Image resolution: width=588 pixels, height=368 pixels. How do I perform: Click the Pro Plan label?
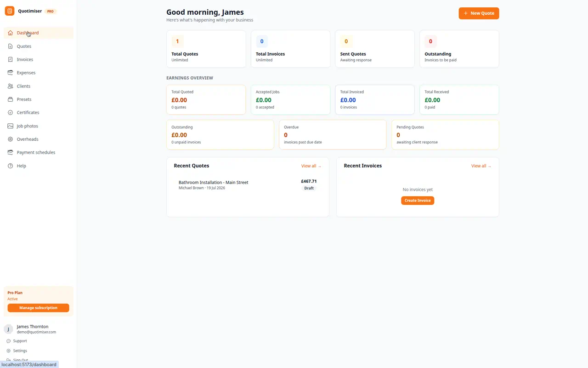click(15, 293)
